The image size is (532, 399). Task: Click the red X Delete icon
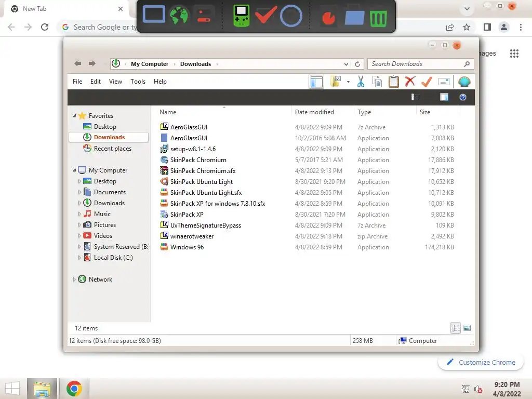410,82
